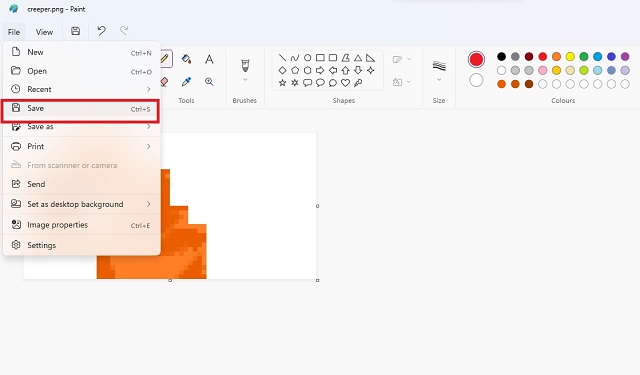Choose the Rounded rectangular callout shape
The height and width of the screenshot is (375, 640).
pos(307,83)
